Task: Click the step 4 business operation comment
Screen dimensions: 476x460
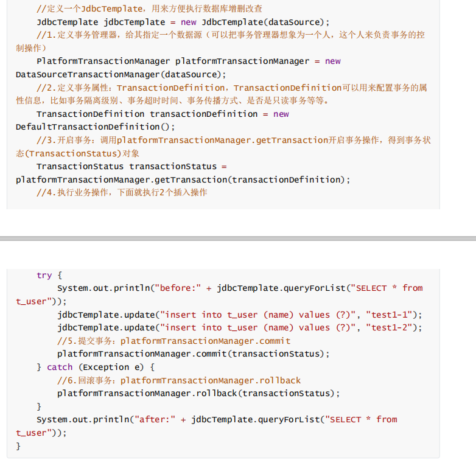Action: 122,192
